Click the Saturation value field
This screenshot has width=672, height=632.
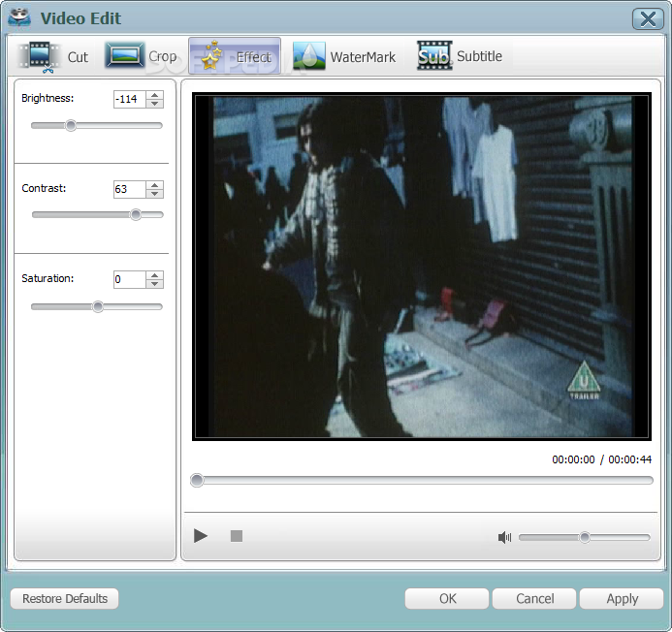coord(129,280)
